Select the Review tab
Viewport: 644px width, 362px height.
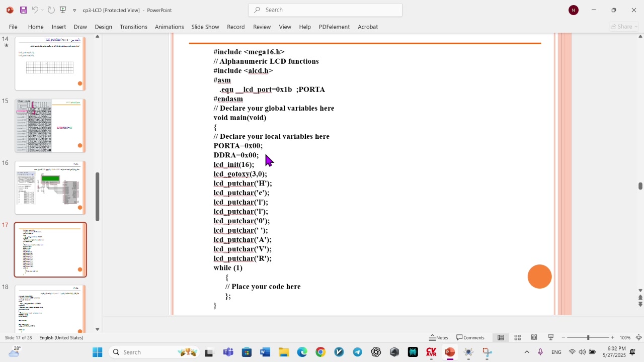(x=262, y=27)
